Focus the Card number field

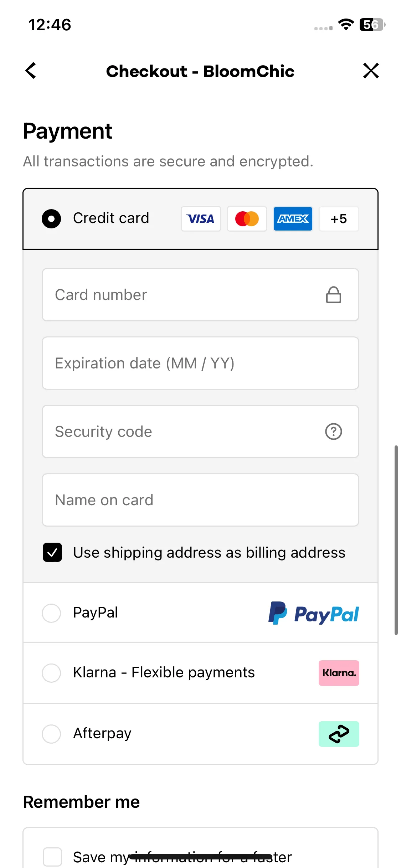pos(200,295)
